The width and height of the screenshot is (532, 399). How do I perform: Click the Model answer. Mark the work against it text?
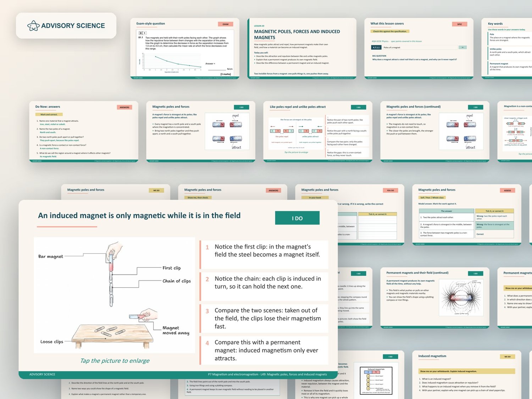tap(437, 204)
